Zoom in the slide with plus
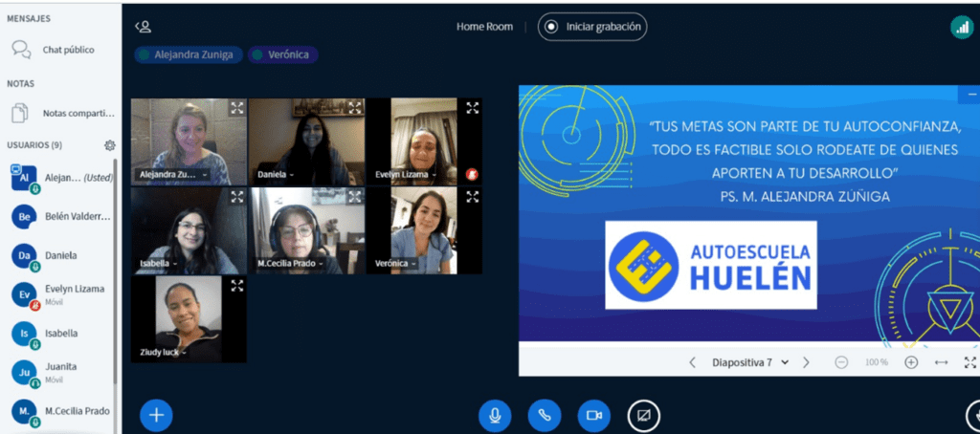980x434 pixels. (911, 362)
